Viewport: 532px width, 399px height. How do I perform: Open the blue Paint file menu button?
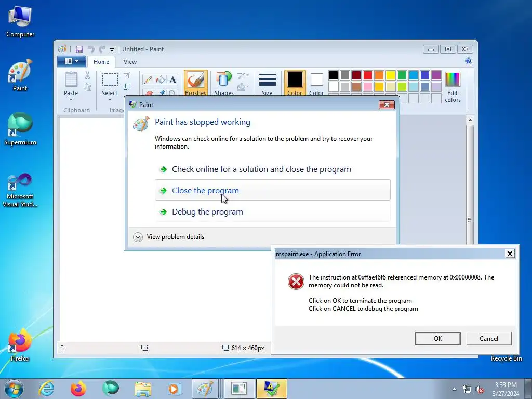[x=71, y=61]
